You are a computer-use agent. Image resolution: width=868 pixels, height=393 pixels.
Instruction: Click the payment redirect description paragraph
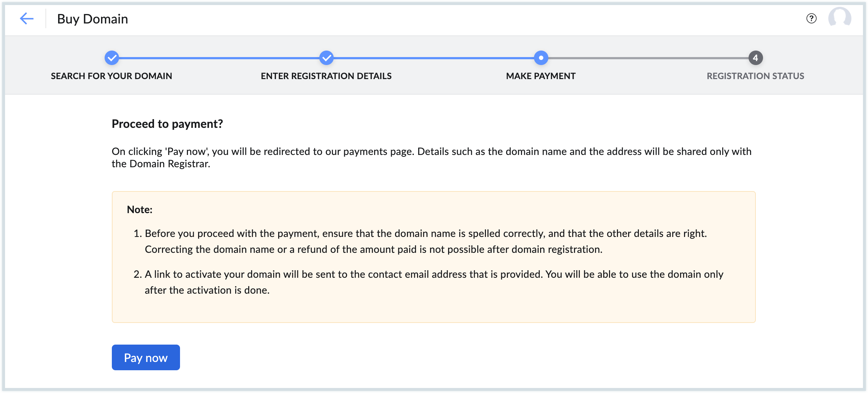[431, 157]
